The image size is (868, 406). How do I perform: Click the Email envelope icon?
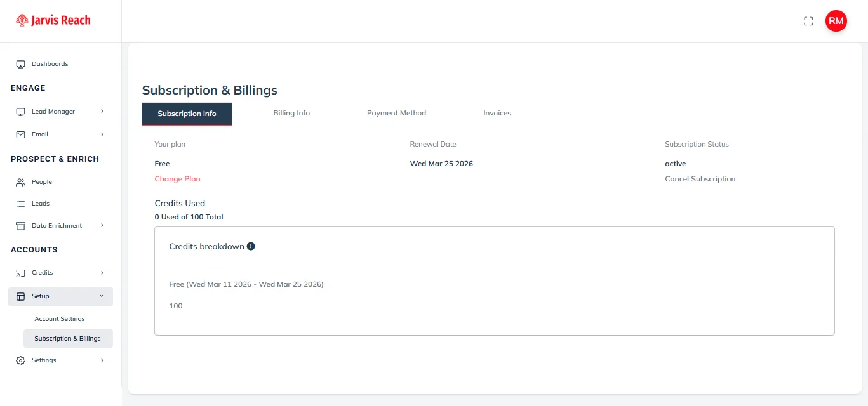click(20, 134)
